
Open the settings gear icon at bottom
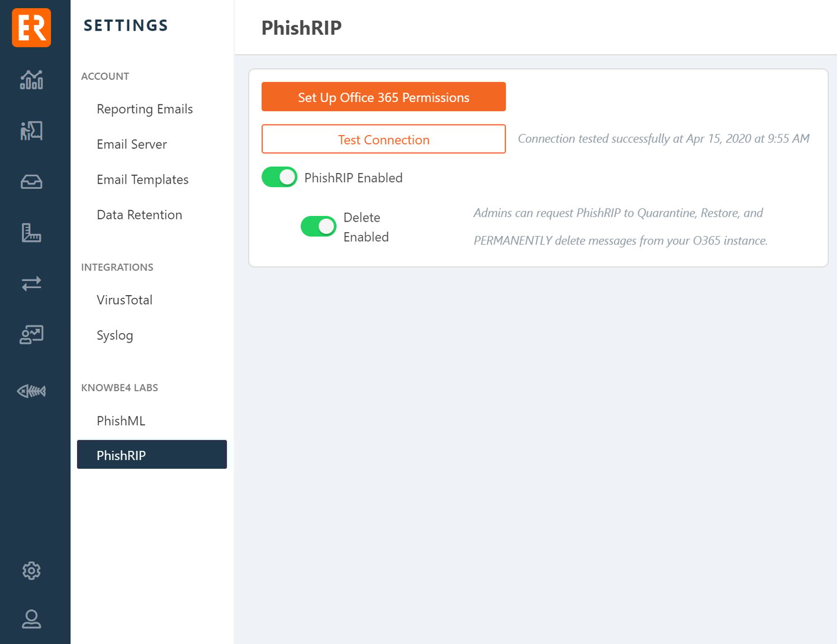31,570
